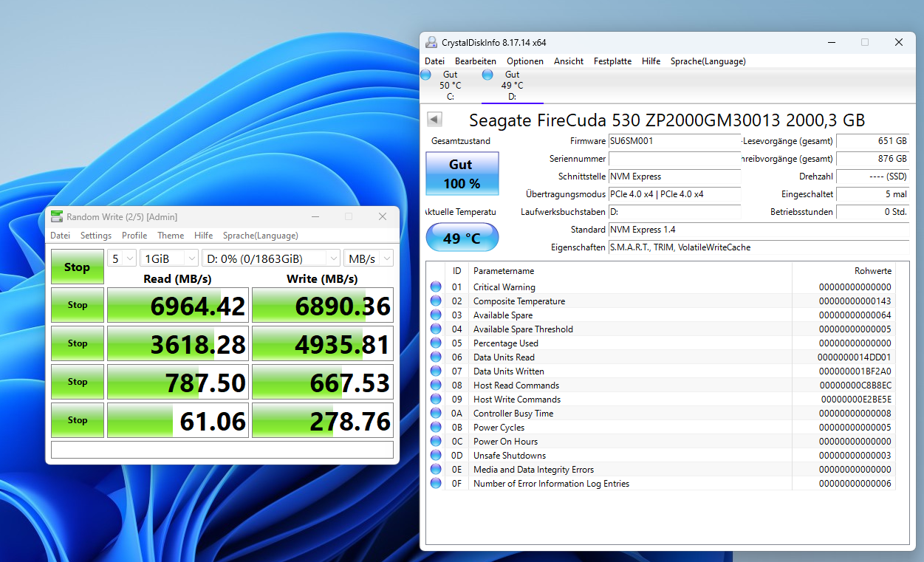The image size is (924, 562).
Task: Click the Random Write window app icon
Action: click(57, 216)
